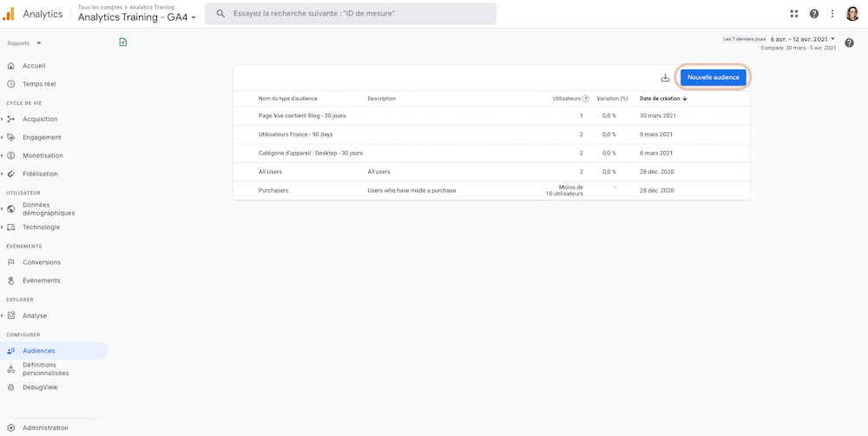Viewport: 868px width, 436px height.
Task: Open the All Users audience row
Action: 491,172
